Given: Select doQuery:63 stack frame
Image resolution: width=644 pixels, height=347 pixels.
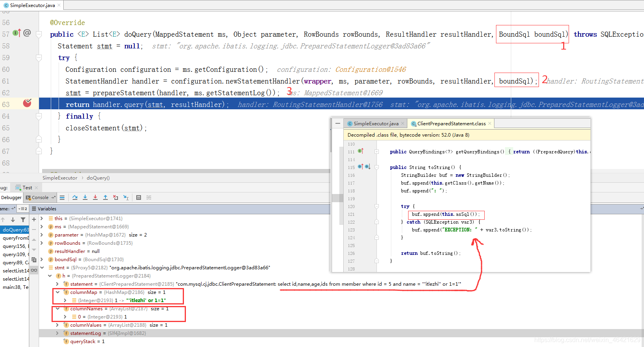Looking at the screenshot, I should [x=14, y=230].
